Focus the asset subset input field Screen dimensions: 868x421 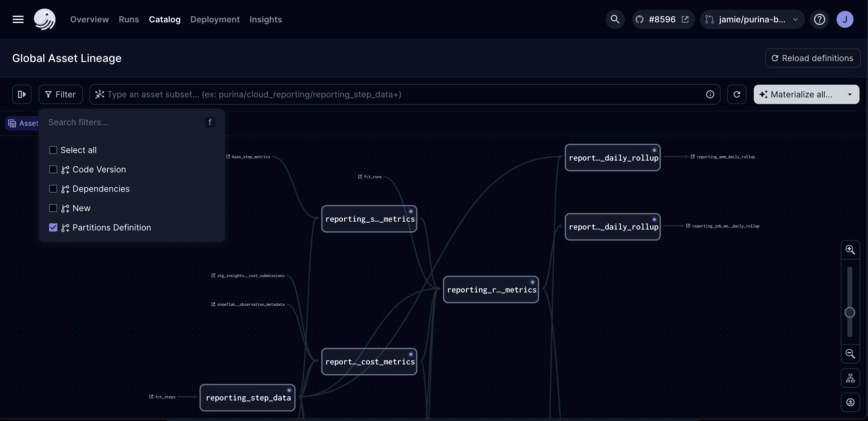[404, 94]
